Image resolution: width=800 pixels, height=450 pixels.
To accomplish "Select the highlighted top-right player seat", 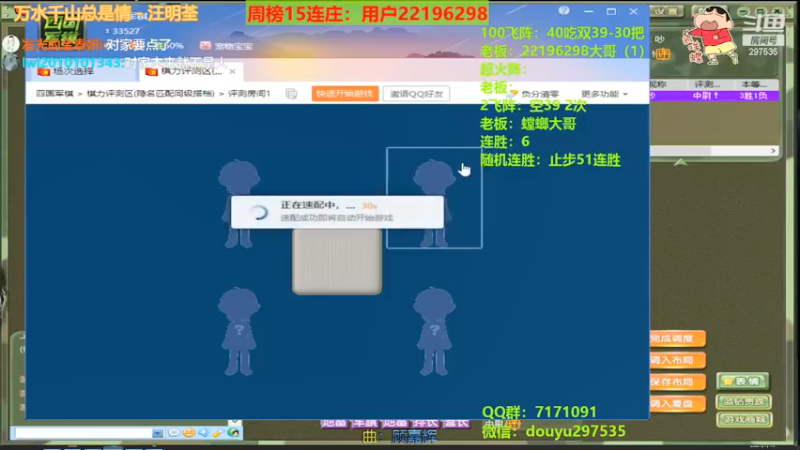I will (x=434, y=198).
